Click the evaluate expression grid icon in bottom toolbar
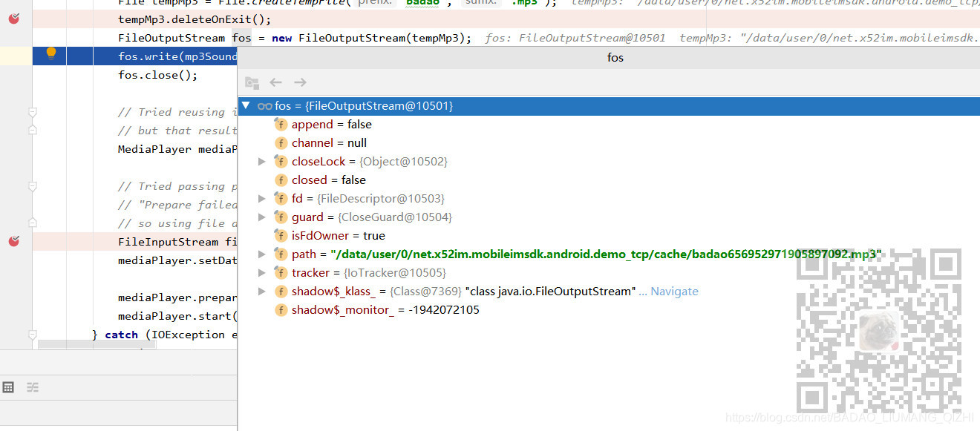Viewport: 980px width, 431px height. pos(9,387)
